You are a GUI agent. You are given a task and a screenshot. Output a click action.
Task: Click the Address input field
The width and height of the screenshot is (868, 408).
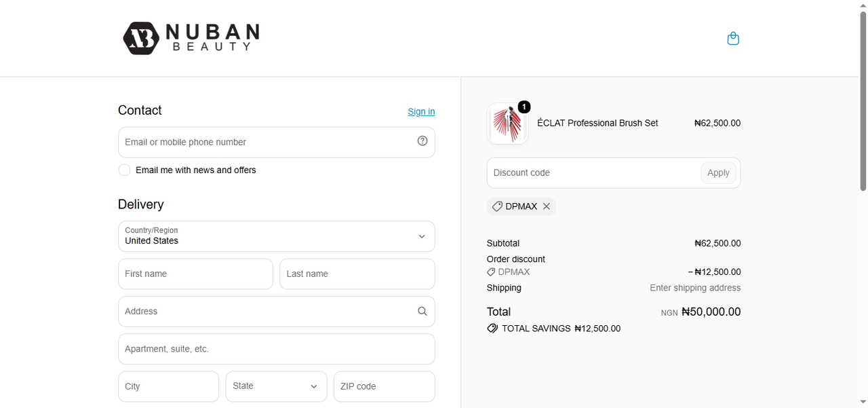pos(277,311)
